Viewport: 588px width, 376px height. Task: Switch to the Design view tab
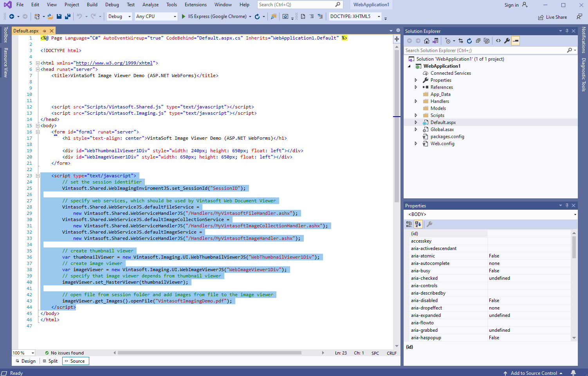coord(26,361)
